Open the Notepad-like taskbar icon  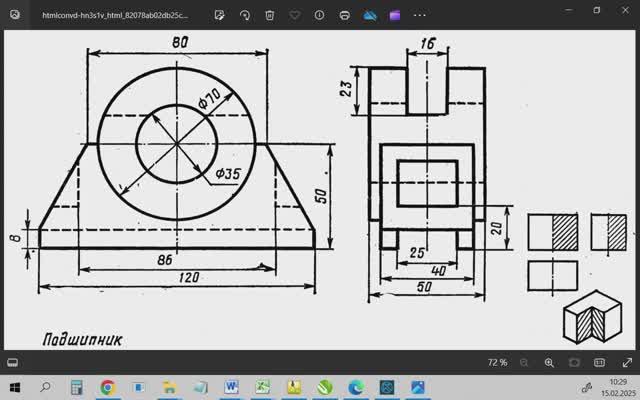(200, 387)
